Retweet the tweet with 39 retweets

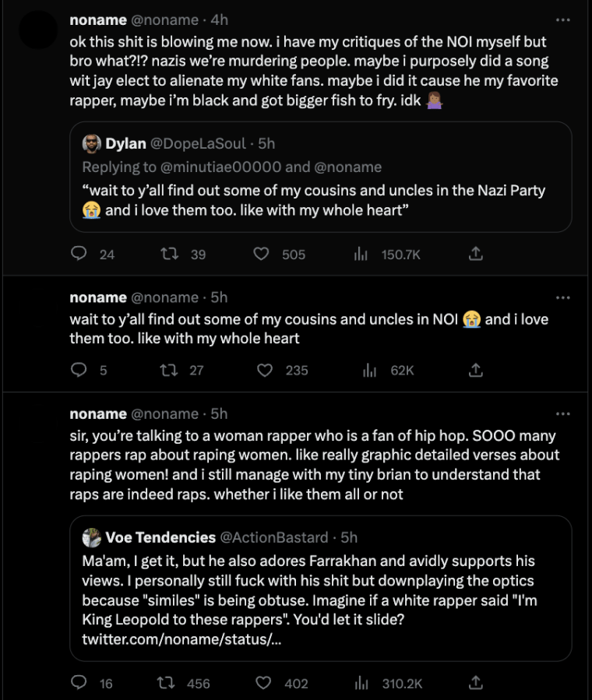click(x=170, y=254)
